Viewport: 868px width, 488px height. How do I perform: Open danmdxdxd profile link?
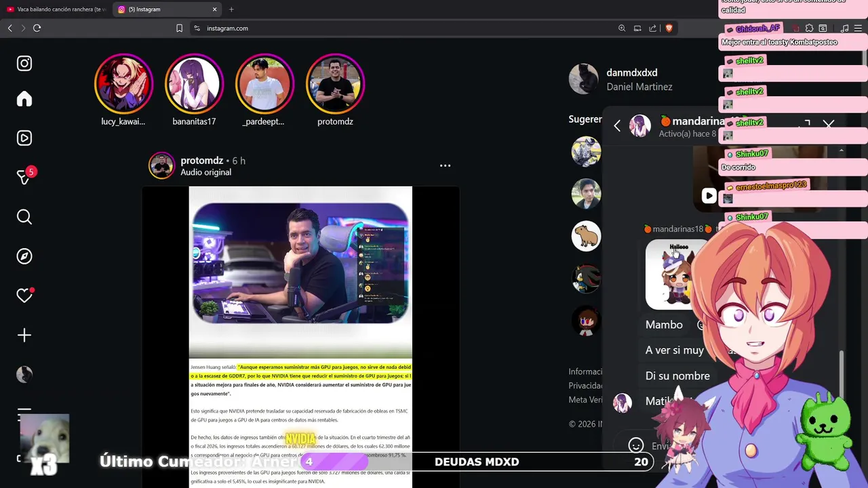point(632,73)
